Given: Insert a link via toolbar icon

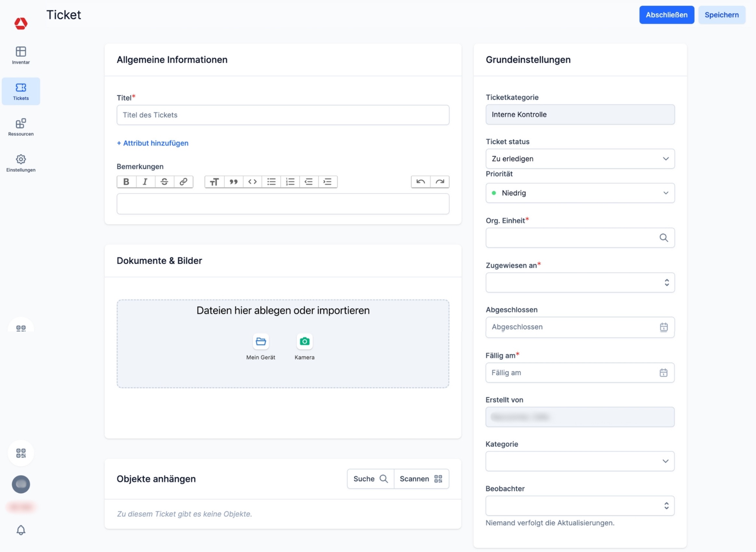Looking at the screenshot, I should [183, 182].
